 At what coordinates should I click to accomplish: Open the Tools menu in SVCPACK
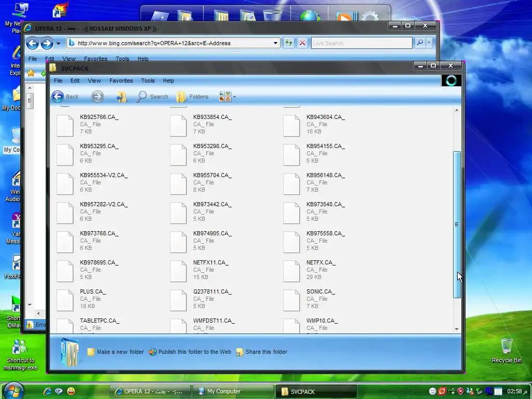click(x=148, y=81)
